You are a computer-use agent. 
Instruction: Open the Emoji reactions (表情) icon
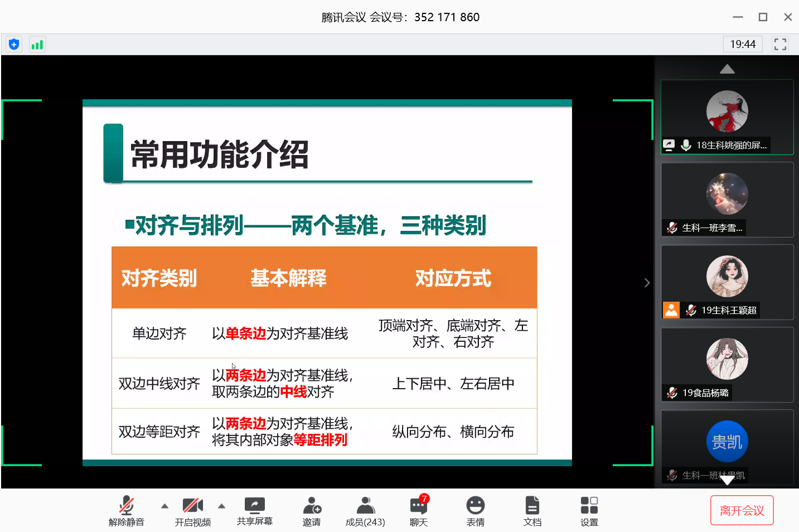[476, 511]
